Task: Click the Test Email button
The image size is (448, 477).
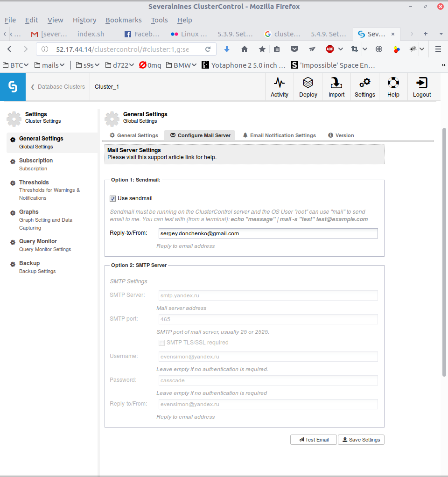Action: pos(313,440)
